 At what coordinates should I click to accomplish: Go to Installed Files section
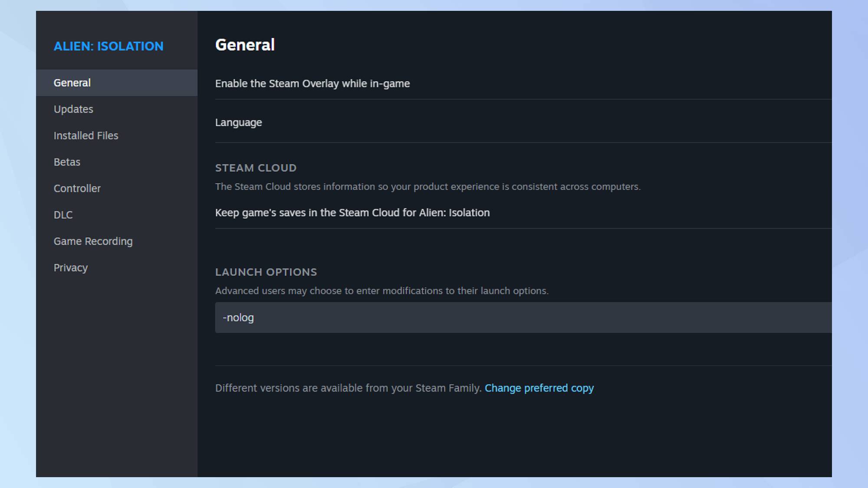[x=86, y=136]
